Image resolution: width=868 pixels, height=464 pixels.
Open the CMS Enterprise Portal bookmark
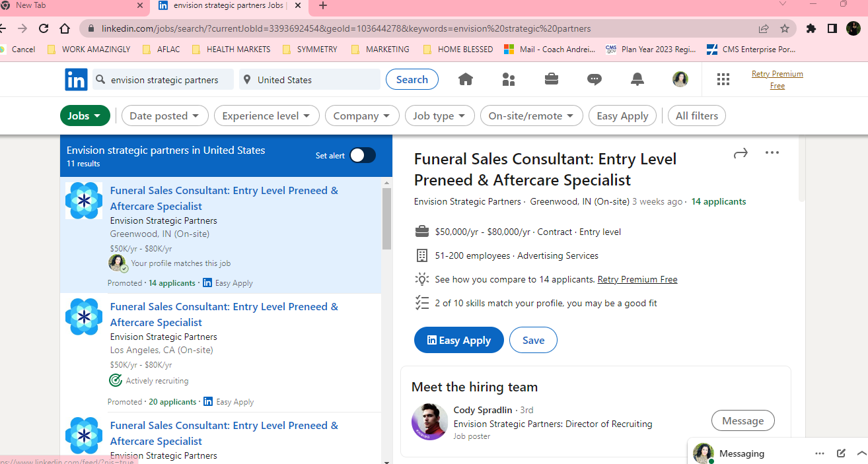[751, 49]
